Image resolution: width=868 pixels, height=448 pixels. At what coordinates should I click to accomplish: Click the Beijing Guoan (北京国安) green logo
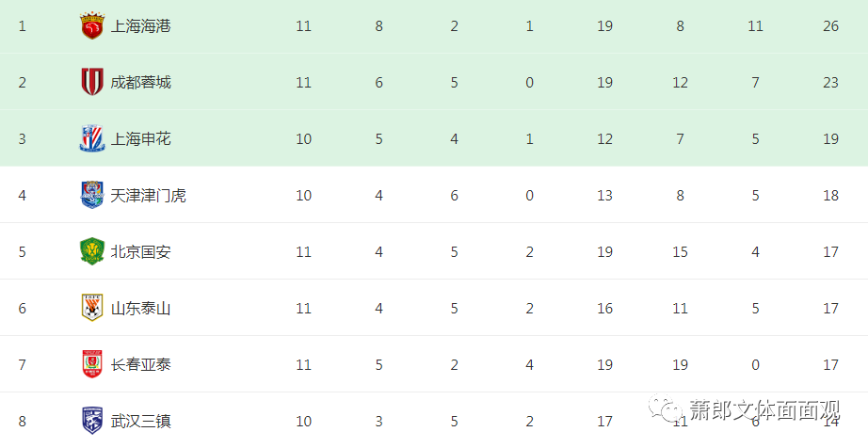point(92,251)
